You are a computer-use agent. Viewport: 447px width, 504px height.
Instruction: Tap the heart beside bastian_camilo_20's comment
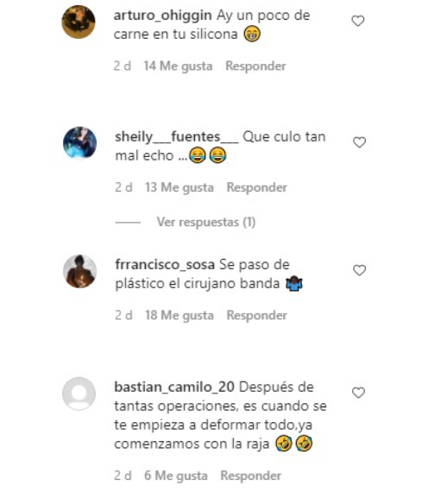click(x=358, y=393)
